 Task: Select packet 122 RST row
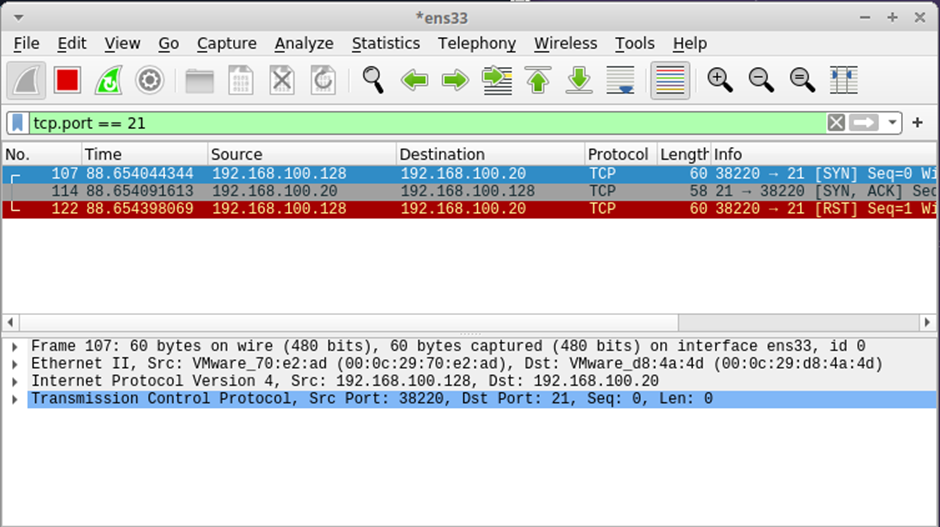[x=469, y=209]
